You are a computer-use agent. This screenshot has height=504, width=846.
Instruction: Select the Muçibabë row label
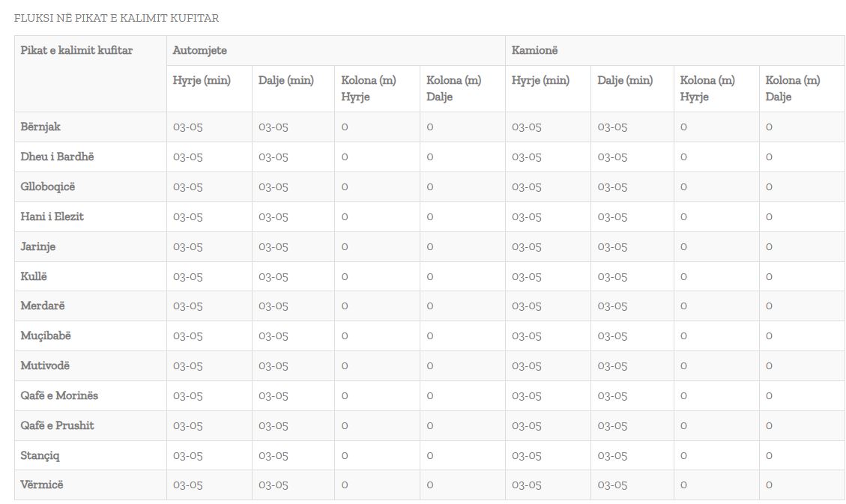[46, 336]
